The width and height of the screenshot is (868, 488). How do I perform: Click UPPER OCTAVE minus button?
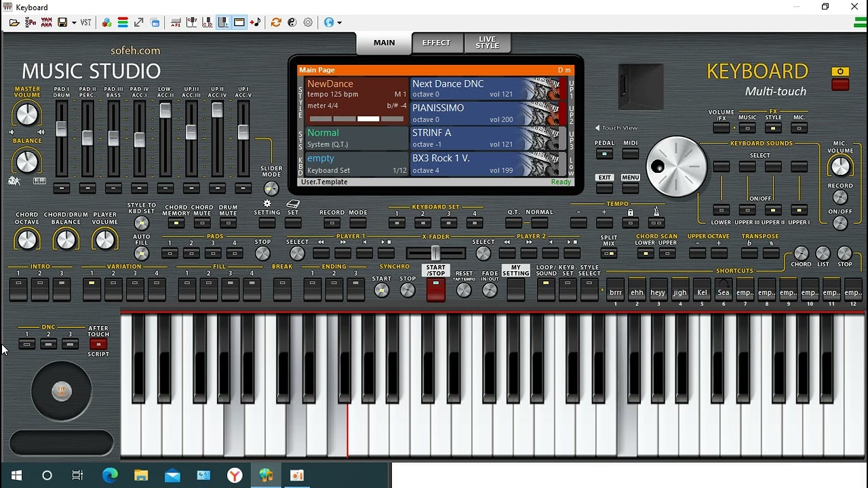[x=697, y=253]
